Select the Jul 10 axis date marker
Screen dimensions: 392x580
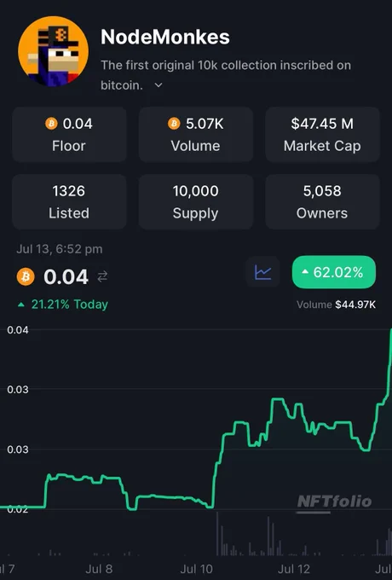[x=196, y=569]
